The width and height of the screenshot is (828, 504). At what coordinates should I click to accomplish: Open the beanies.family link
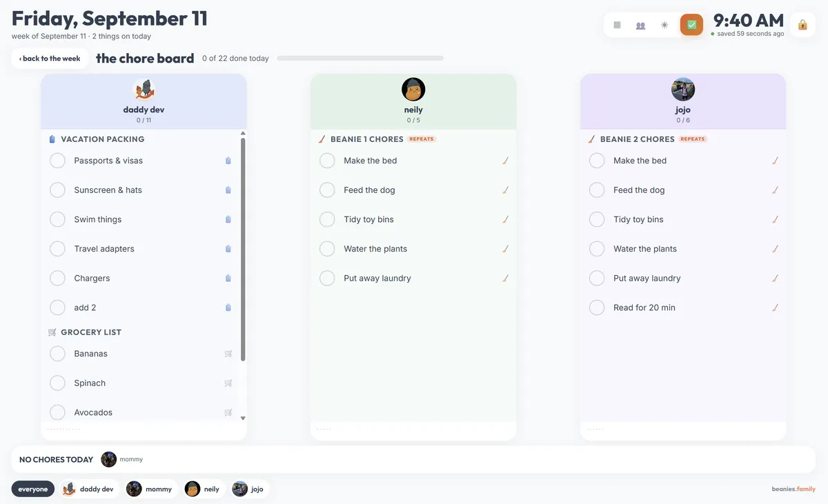click(x=793, y=489)
